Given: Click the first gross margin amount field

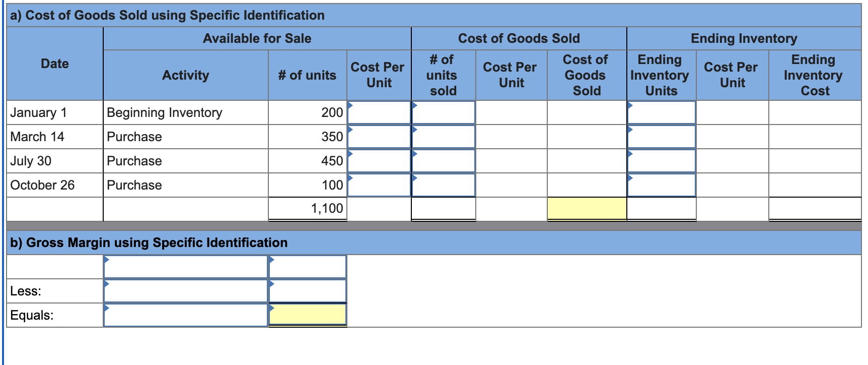Looking at the screenshot, I should (308, 267).
